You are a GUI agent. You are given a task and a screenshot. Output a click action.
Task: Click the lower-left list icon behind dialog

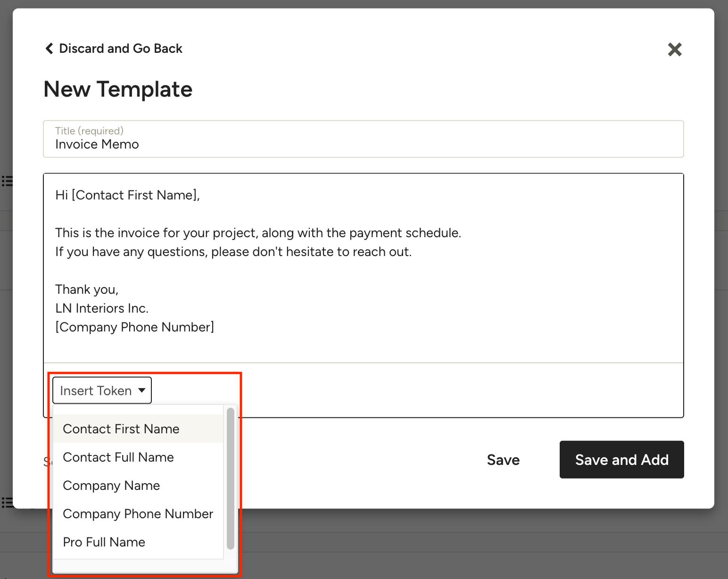click(7, 503)
